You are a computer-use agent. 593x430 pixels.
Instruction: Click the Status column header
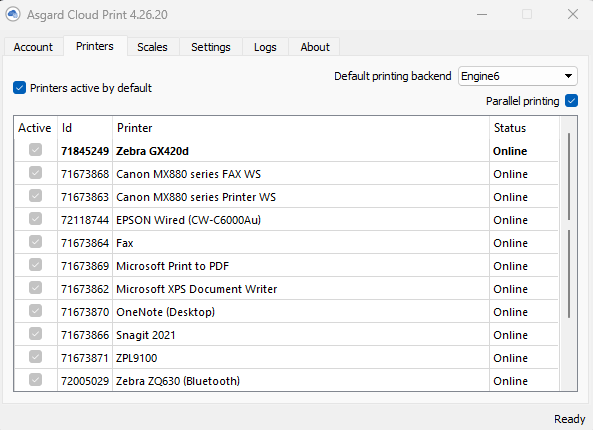point(524,128)
